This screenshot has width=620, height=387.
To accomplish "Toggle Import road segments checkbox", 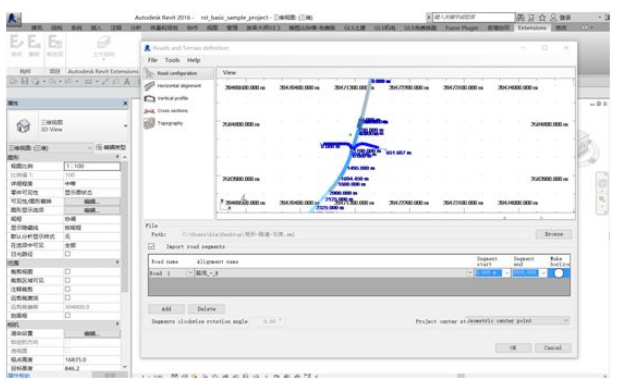I will point(151,247).
